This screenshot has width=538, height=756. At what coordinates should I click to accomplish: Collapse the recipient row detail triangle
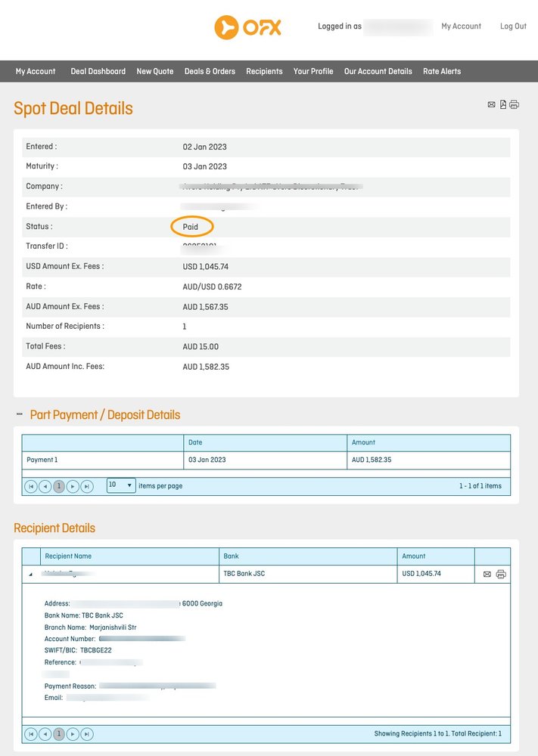pos(31,575)
